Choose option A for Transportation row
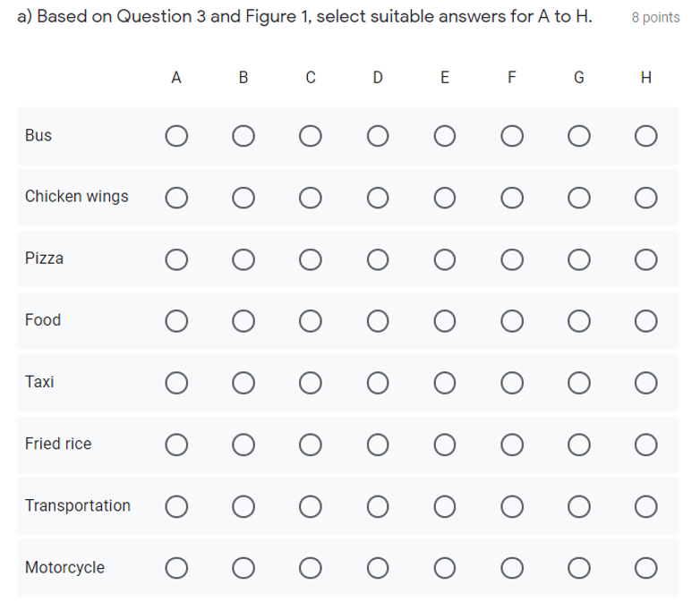 (x=176, y=506)
